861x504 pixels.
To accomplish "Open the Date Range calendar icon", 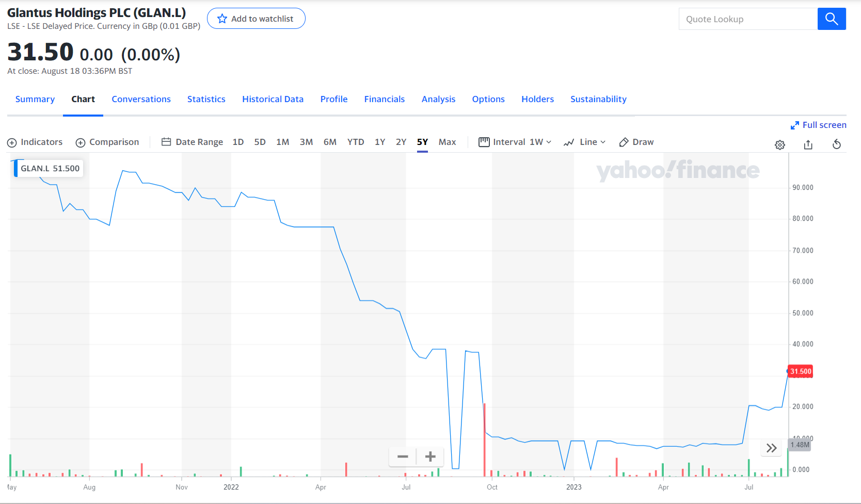I will coord(166,141).
